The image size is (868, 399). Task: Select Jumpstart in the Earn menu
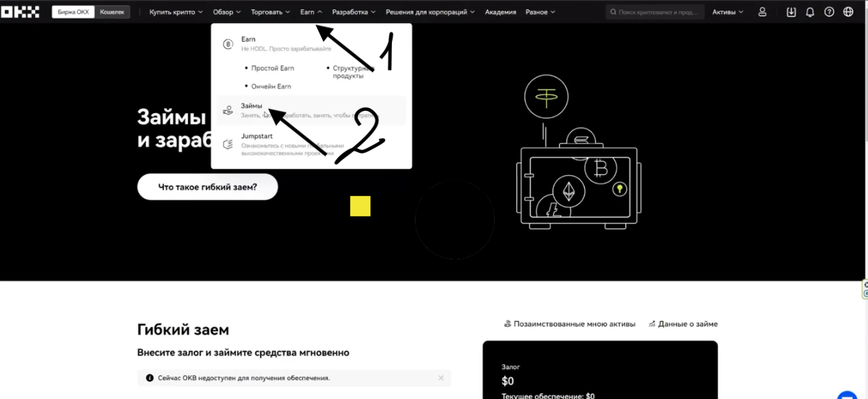pyautogui.click(x=311, y=144)
